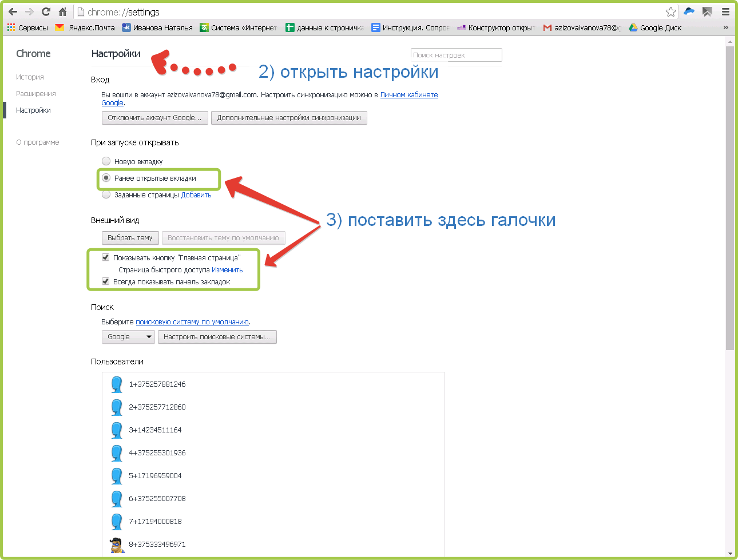
Task: Select user avatar 2+375257712860
Action: coord(117,407)
